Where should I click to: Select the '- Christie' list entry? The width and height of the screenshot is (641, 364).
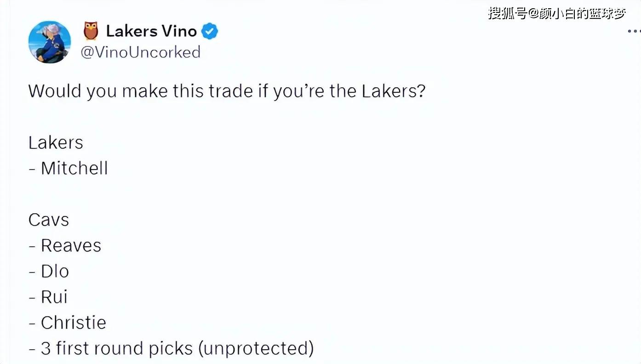pos(68,323)
